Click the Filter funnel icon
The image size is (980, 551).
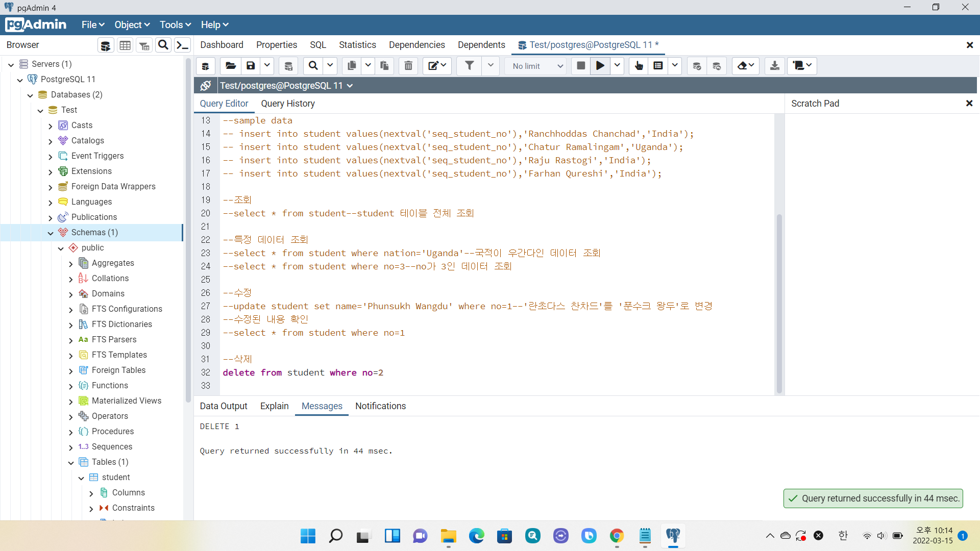[469, 66]
